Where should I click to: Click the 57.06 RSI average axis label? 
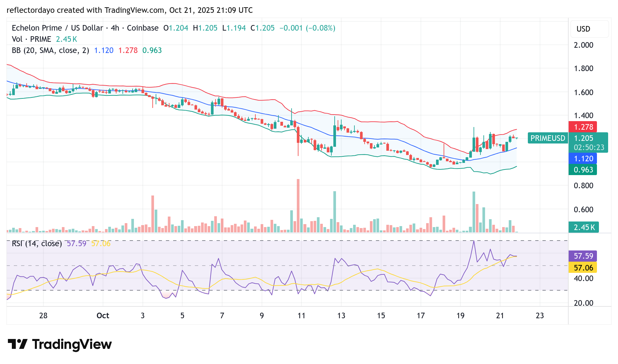tap(583, 268)
